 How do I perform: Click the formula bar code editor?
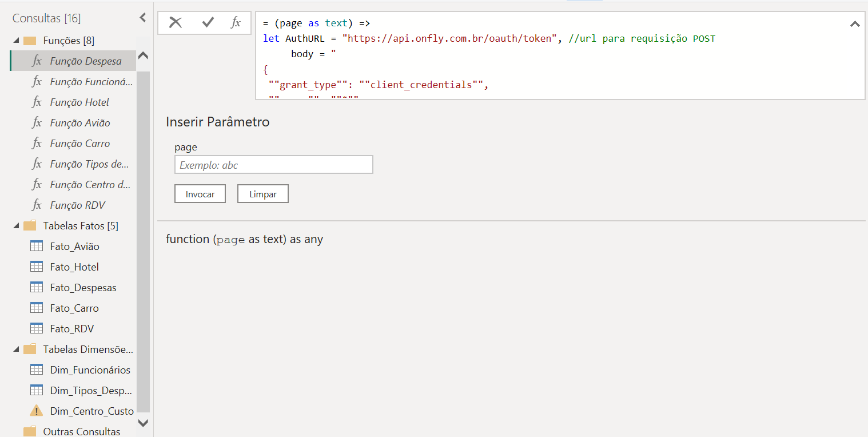click(x=560, y=55)
